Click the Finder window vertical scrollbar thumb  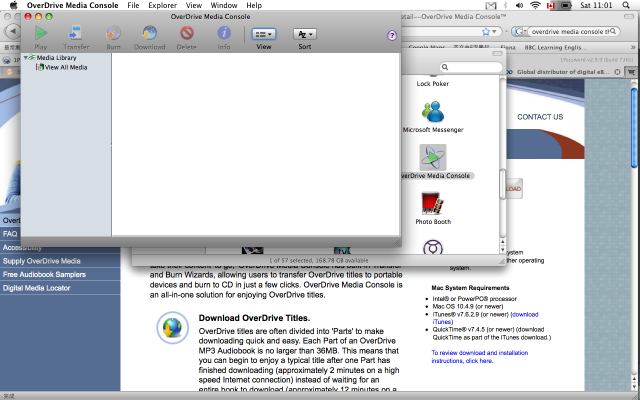[502, 184]
